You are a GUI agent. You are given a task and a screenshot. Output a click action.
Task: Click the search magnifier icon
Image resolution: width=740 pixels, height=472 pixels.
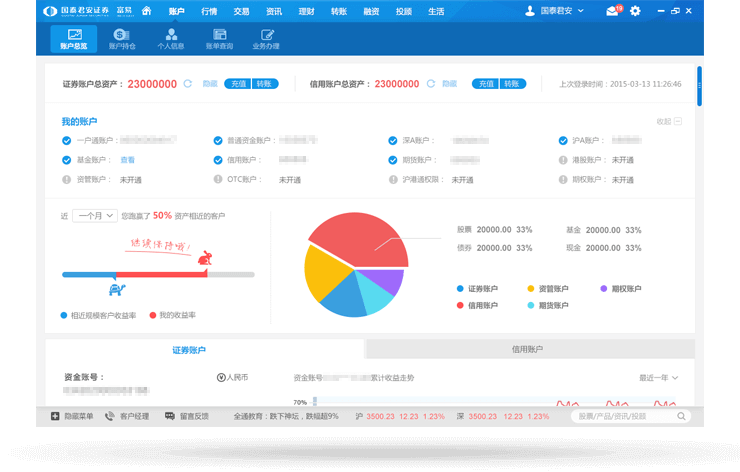[x=681, y=416]
